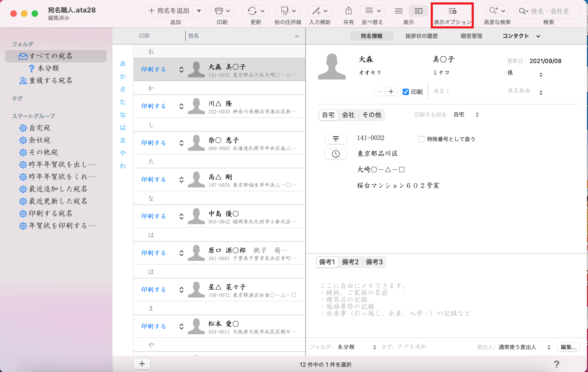Open 高度な検索 advanced search icon
The width and height of the screenshot is (588, 372).
497,11
